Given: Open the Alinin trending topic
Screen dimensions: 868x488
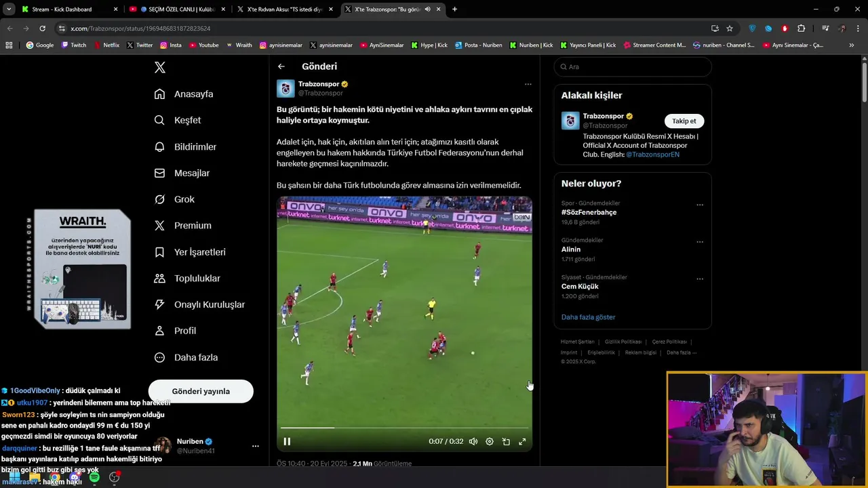Looking at the screenshot, I should 571,249.
